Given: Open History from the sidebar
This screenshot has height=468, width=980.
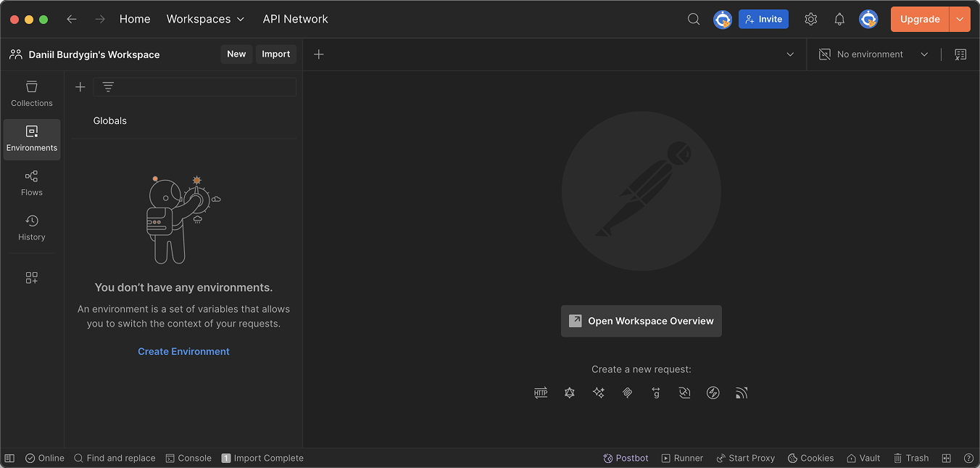Looking at the screenshot, I should tap(31, 227).
